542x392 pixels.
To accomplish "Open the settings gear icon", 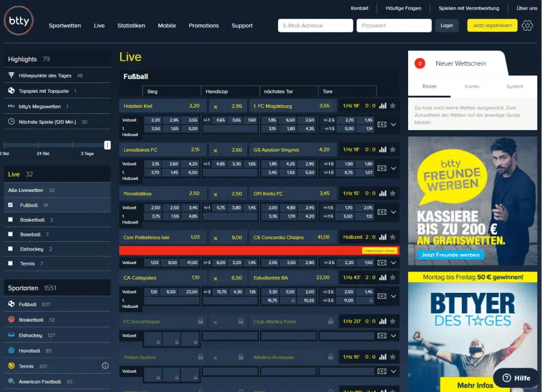I will 527,25.
